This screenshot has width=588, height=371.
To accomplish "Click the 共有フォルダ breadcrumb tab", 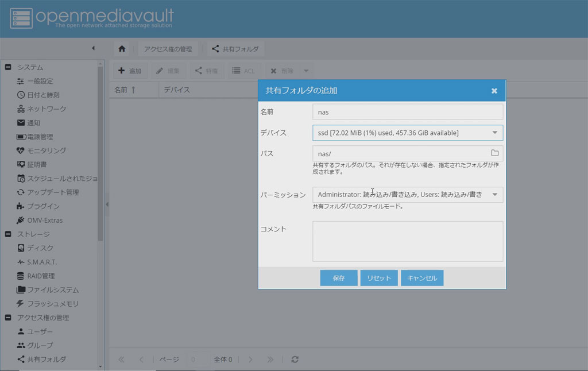I will pyautogui.click(x=235, y=49).
